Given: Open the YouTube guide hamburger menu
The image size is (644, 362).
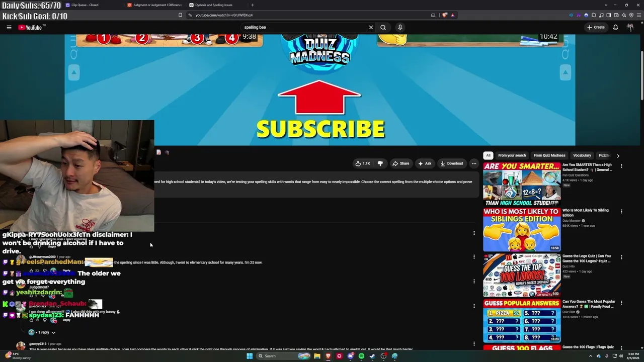Looking at the screenshot, I should (9, 27).
